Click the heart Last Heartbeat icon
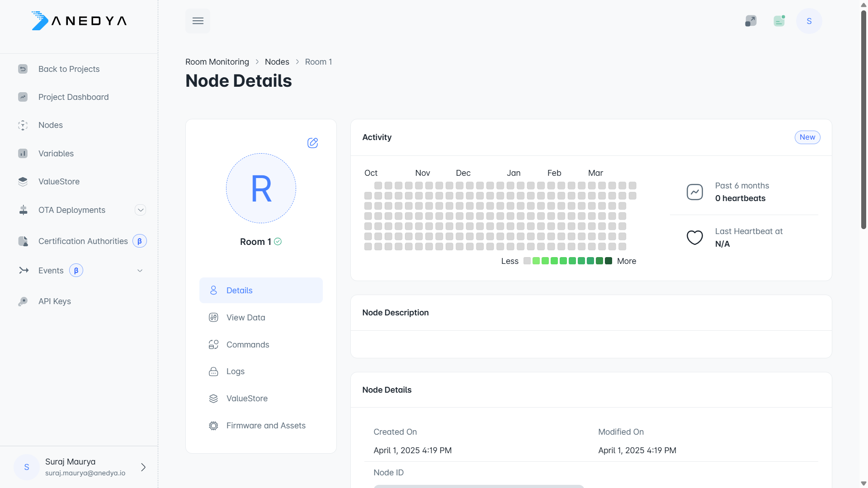 [x=694, y=237]
